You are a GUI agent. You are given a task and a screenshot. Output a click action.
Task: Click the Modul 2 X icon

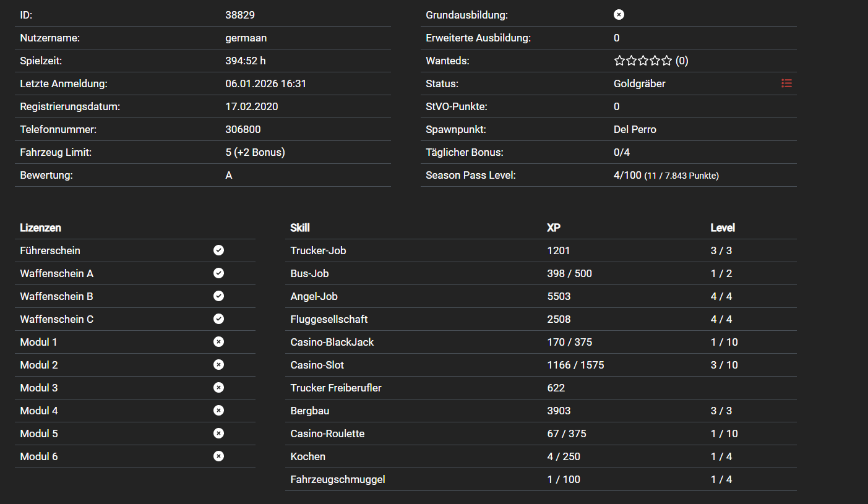218,365
